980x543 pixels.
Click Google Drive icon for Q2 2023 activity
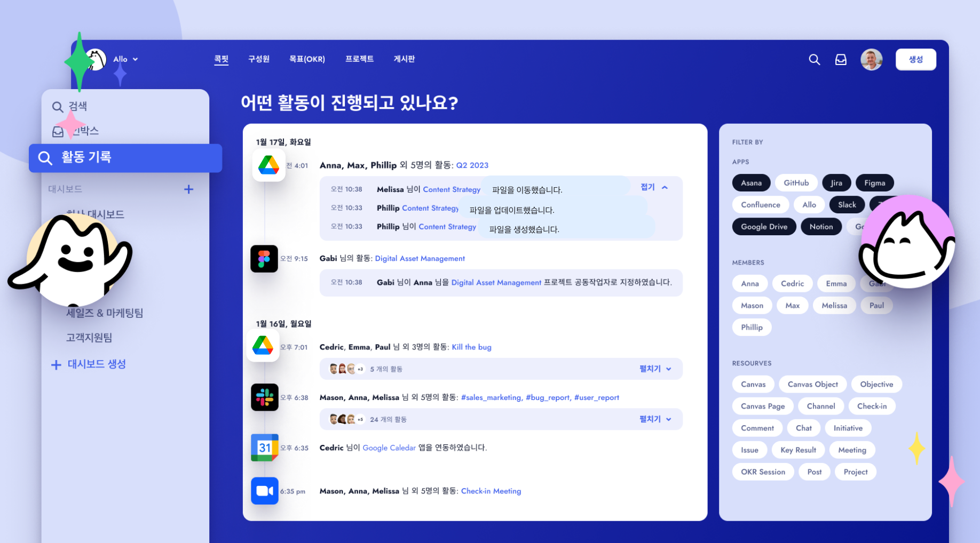(x=268, y=165)
